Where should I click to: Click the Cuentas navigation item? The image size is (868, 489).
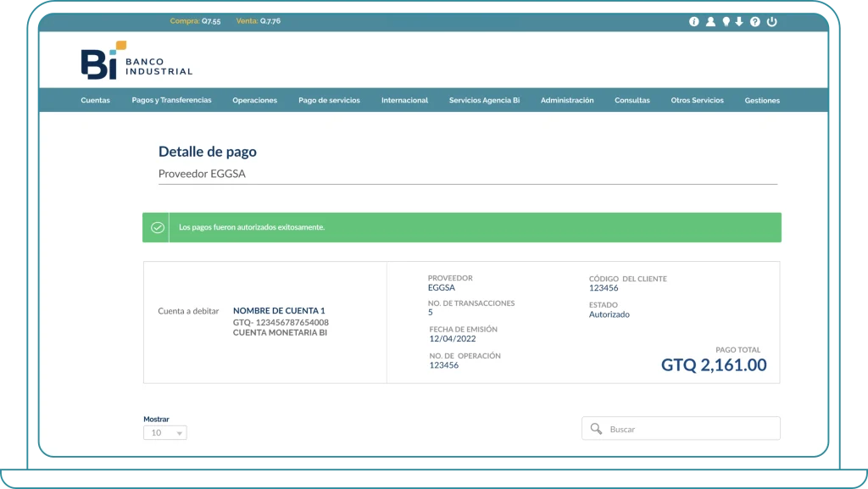[x=95, y=99]
